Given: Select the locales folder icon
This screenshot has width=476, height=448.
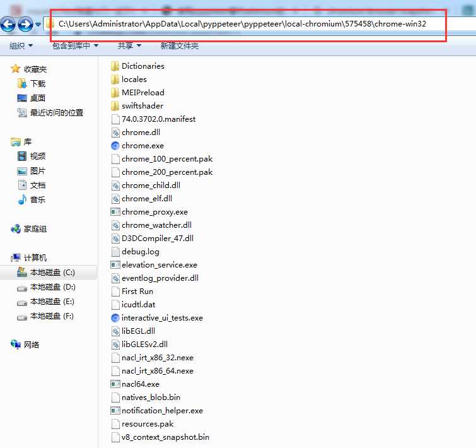Looking at the screenshot, I should coord(115,80).
